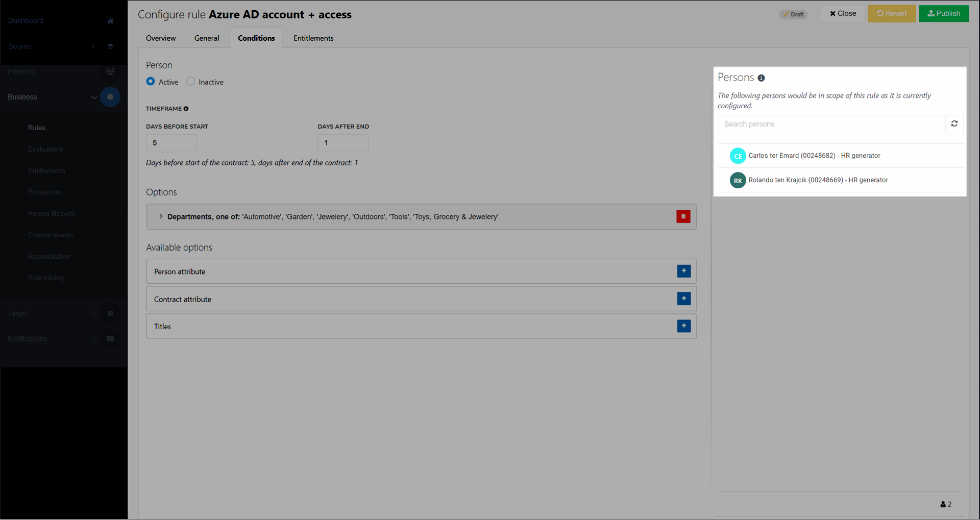Focus the Days Before Start field

coord(171,143)
